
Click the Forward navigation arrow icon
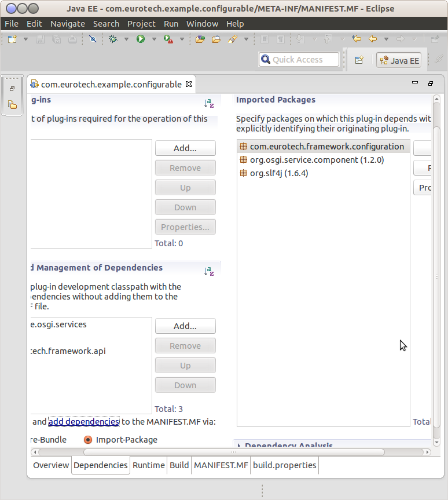(x=401, y=39)
